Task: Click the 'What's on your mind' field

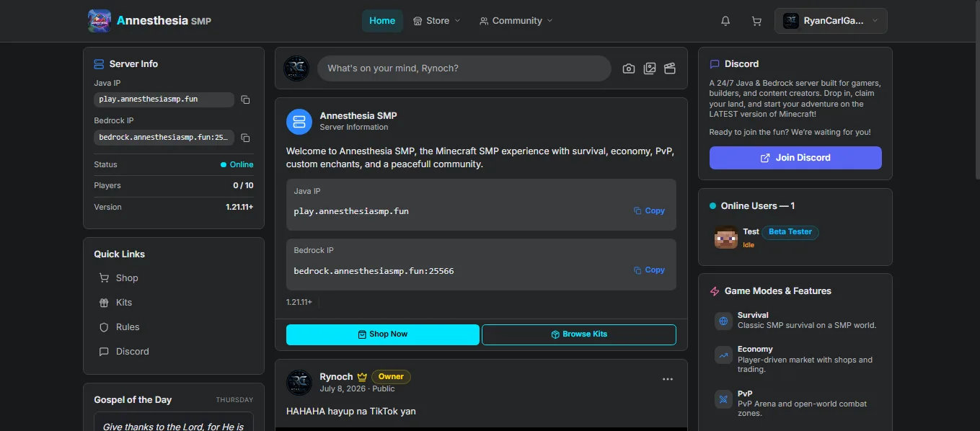Action: (464, 68)
